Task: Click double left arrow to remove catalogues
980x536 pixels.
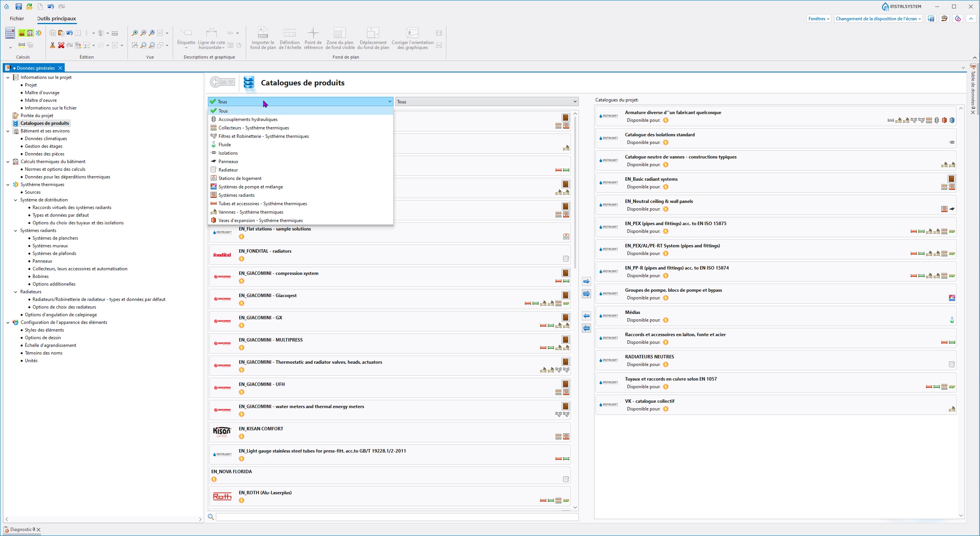Action: tap(586, 328)
